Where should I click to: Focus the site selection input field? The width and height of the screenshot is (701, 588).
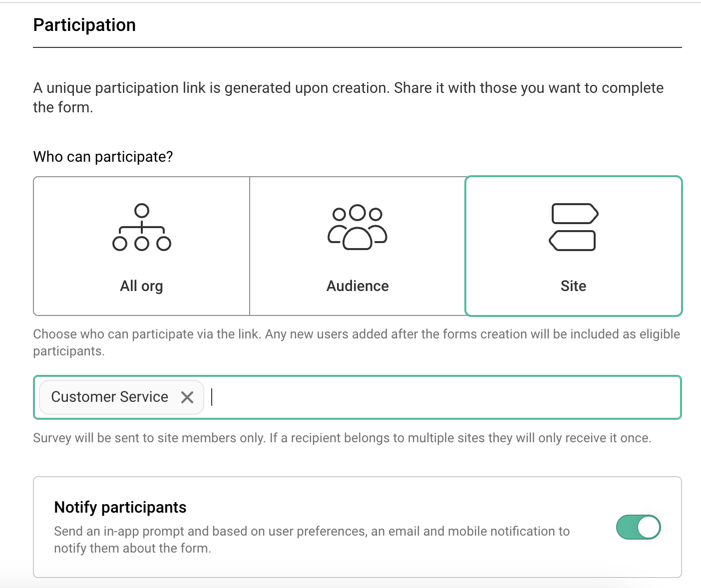[x=357, y=397]
